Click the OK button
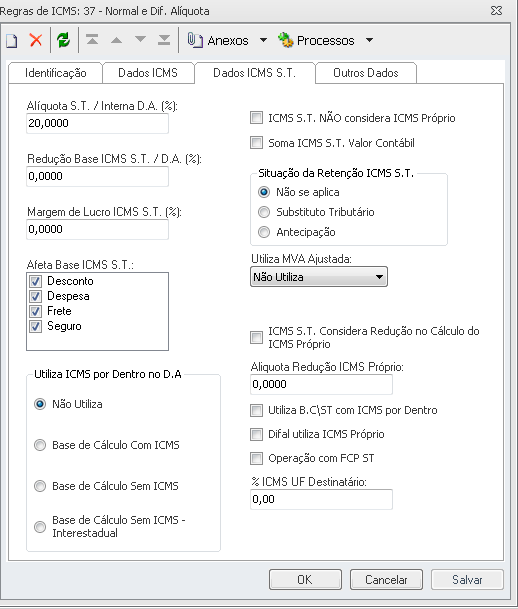Image resolution: width=518 pixels, height=609 pixels. pyautogui.click(x=305, y=579)
